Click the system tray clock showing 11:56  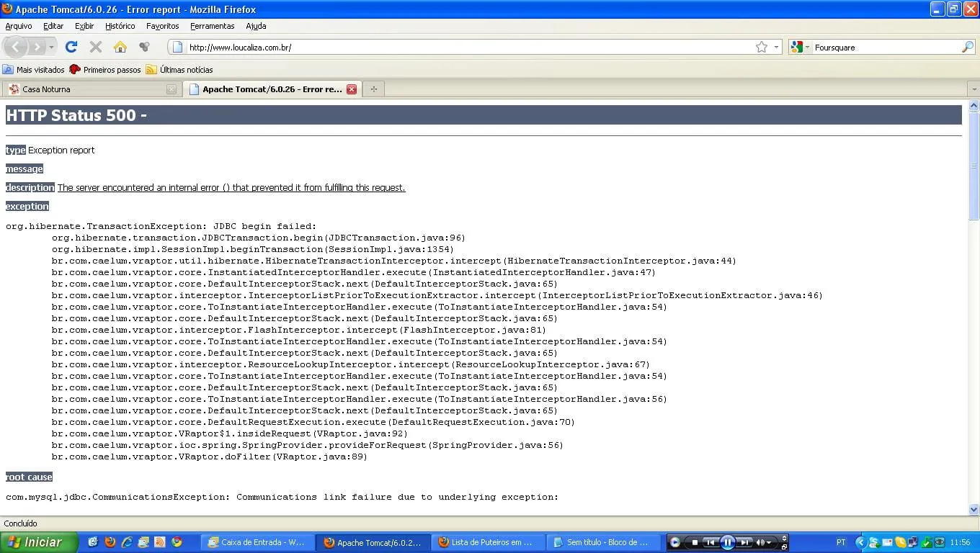(x=960, y=542)
